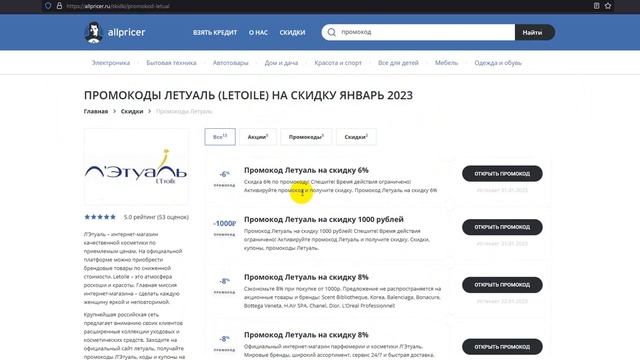Screen dimensions: 640x360
Task: Click the Скидки breadcrumb link
Action: click(132, 111)
